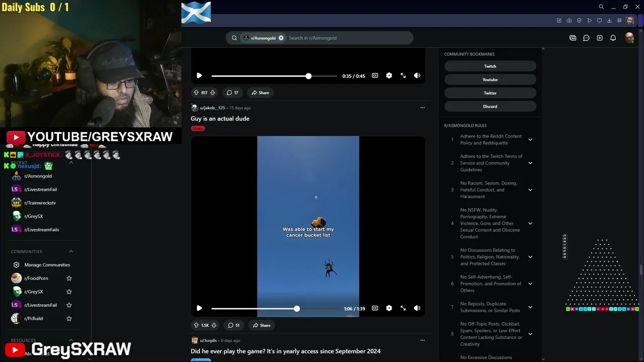Expand rule 8 No Off-Topic Posts

pos(530,334)
